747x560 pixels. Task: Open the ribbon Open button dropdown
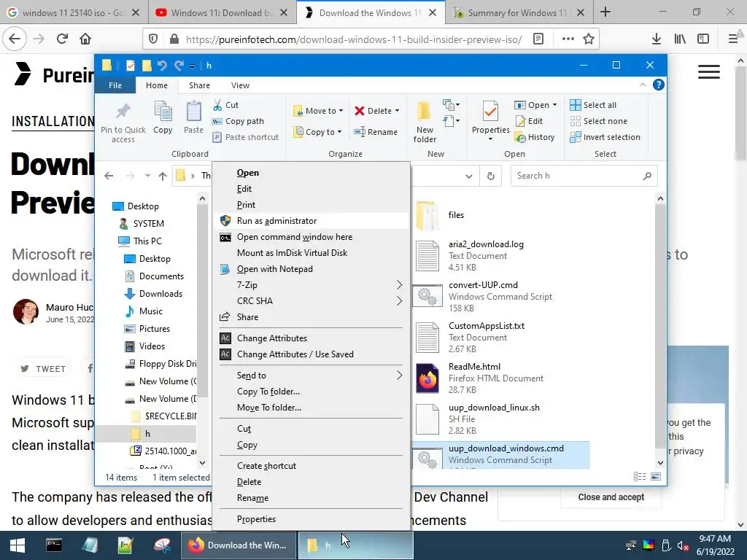tap(554, 105)
